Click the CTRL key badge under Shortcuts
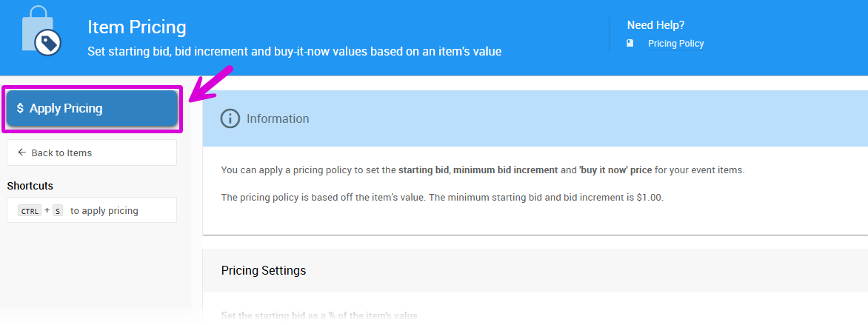The image size is (868, 325). (30, 211)
